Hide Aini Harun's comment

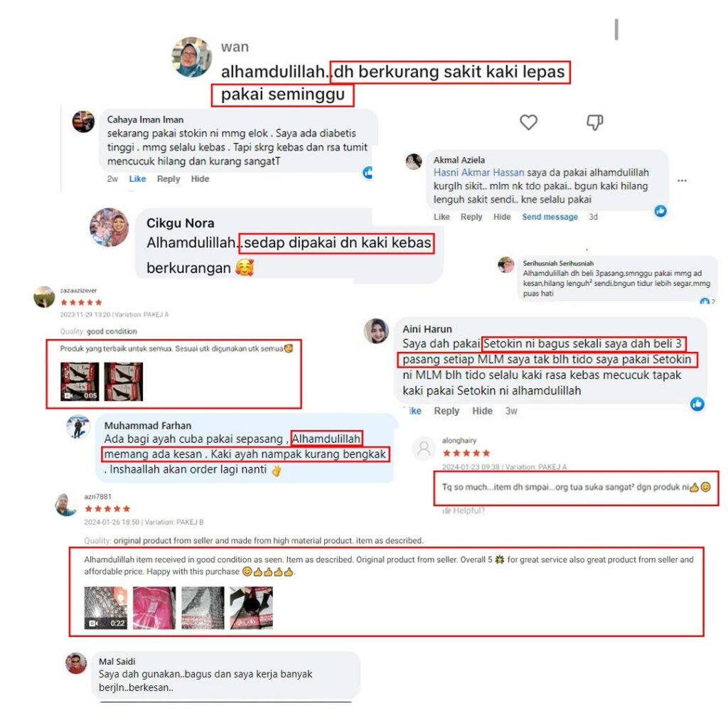[482, 411]
